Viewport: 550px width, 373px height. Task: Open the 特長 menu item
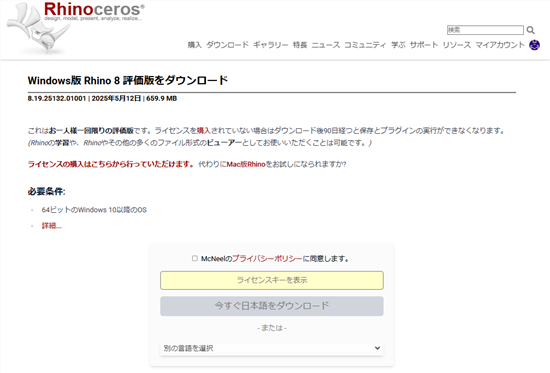click(300, 45)
